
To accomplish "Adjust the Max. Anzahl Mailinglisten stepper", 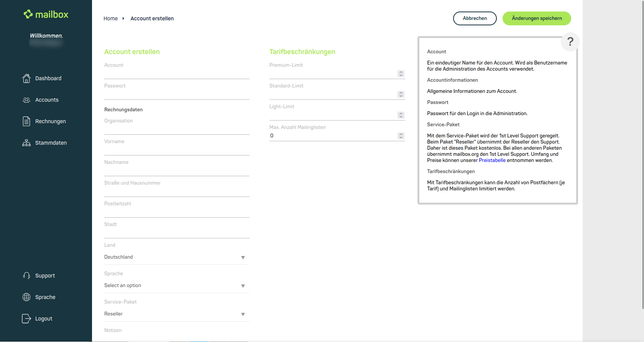I will (x=401, y=136).
